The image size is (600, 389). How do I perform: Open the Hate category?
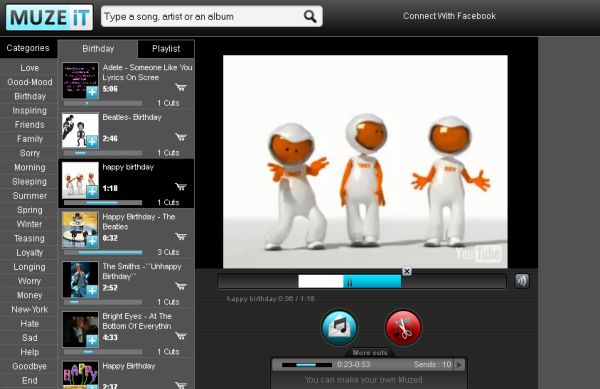(x=29, y=324)
